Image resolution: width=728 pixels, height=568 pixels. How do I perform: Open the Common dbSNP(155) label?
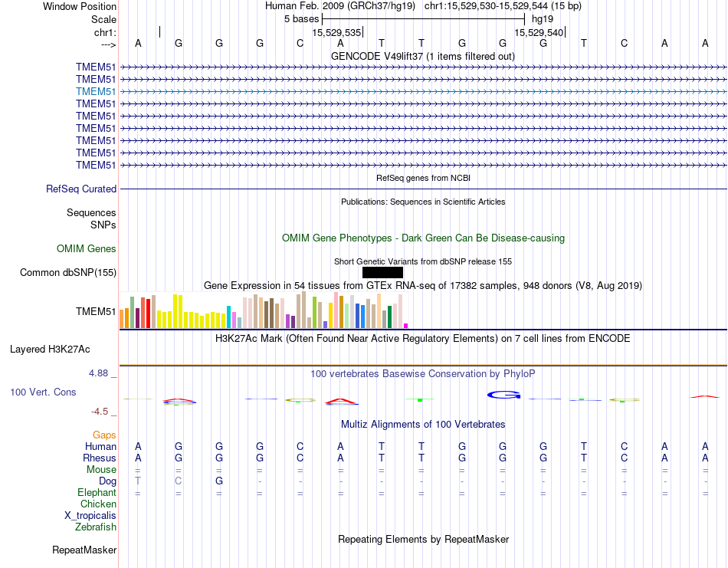point(68,273)
